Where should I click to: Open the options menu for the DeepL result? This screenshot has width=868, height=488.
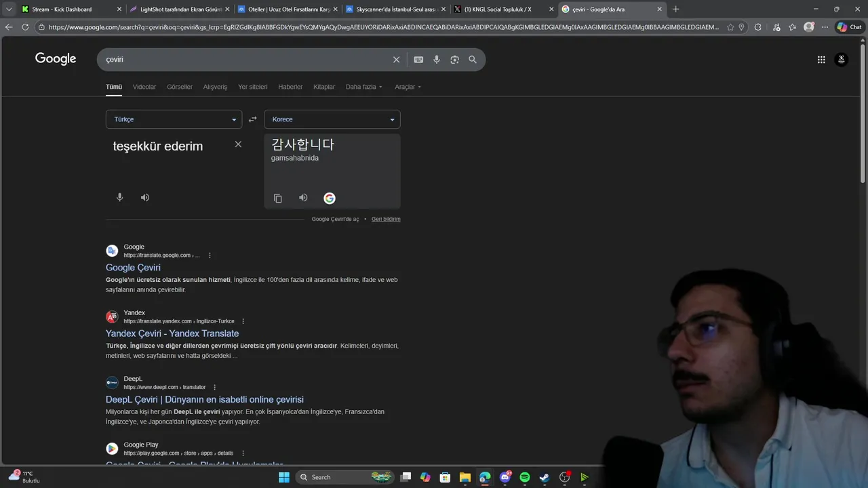(x=215, y=387)
